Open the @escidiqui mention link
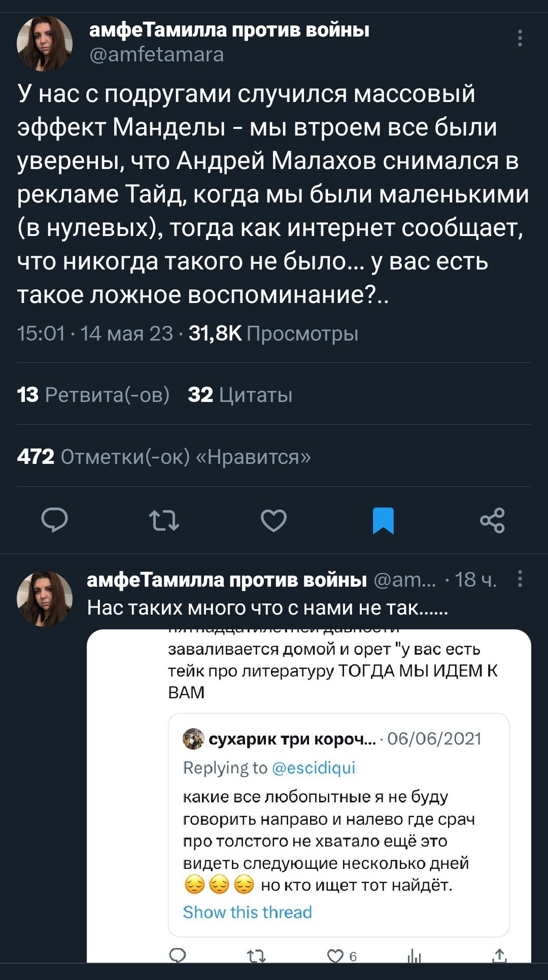This screenshot has height=980, width=548. tap(314, 768)
